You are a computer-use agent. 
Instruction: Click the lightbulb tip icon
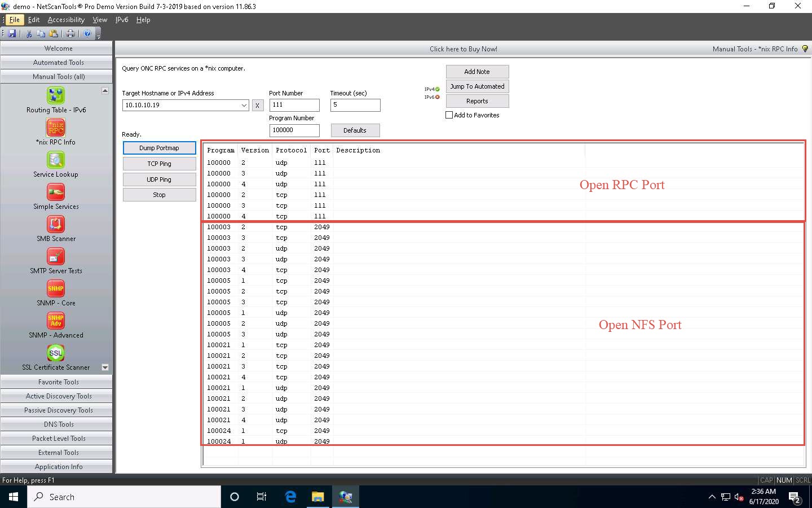[x=805, y=49]
